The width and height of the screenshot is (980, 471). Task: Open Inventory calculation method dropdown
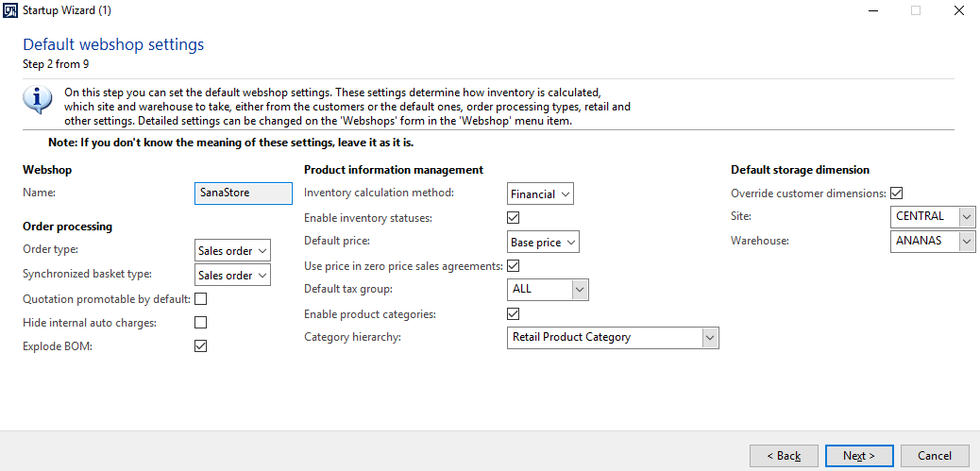pyautogui.click(x=540, y=194)
